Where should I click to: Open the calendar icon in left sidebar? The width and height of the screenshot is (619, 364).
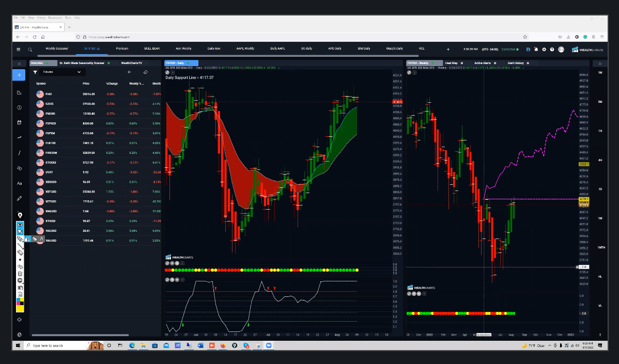(19, 123)
